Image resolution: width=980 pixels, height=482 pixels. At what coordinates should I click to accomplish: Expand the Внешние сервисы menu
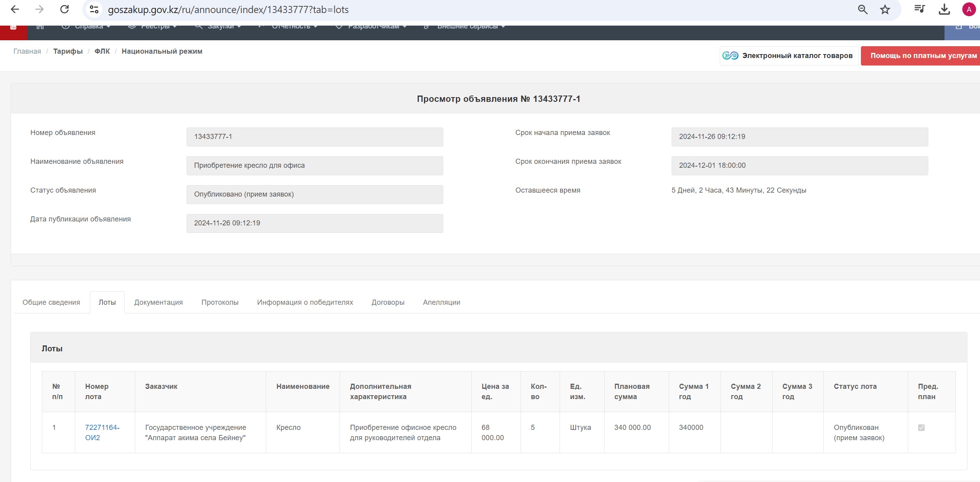point(464,27)
